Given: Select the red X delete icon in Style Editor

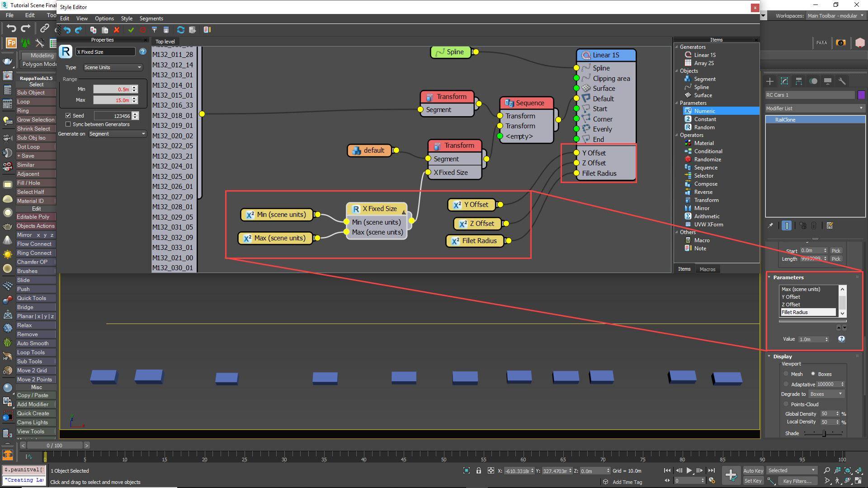Looking at the screenshot, I should click(x=117, y=30).
